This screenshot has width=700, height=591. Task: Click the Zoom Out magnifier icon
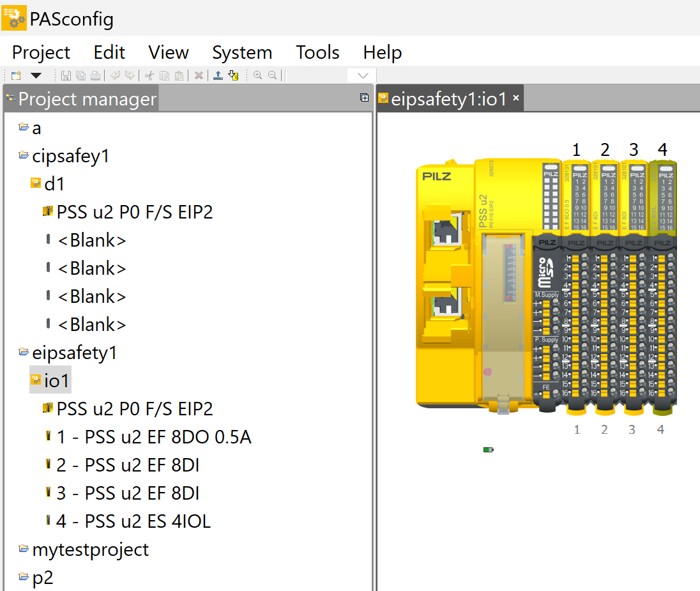click(x=272, y=75)
